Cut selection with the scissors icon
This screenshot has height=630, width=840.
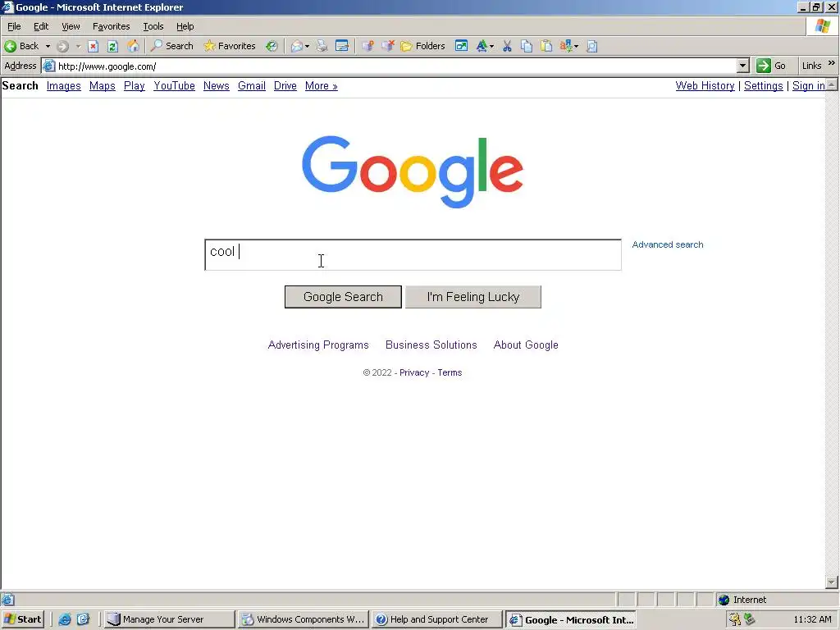click(507, 46)
